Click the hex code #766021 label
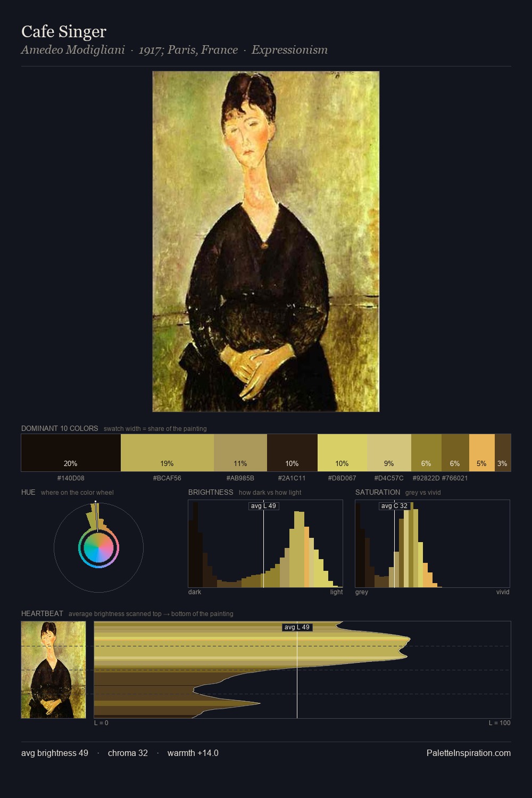 point(455,478)
